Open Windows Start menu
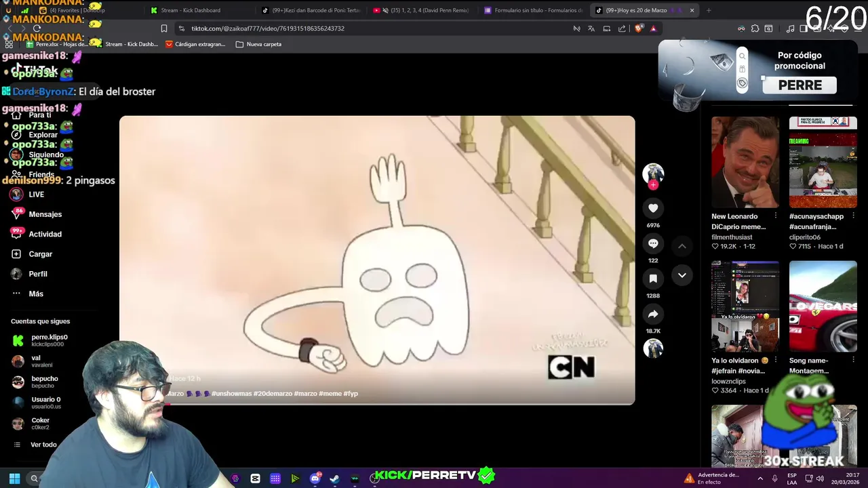 click(14, 479)
